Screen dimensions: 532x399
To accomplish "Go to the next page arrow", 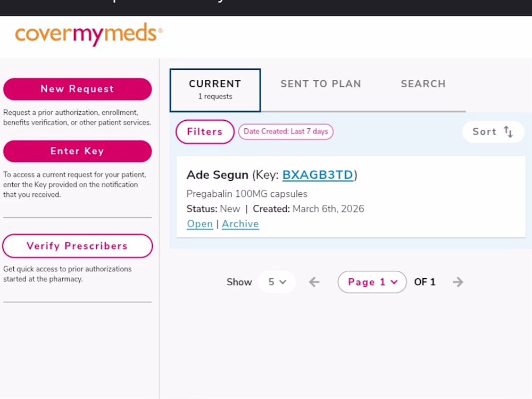I will coord(458,282).
